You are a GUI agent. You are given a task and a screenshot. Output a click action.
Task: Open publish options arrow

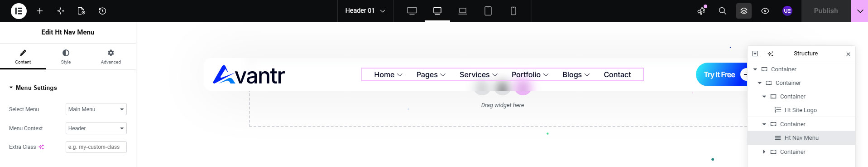click(859, 11)
